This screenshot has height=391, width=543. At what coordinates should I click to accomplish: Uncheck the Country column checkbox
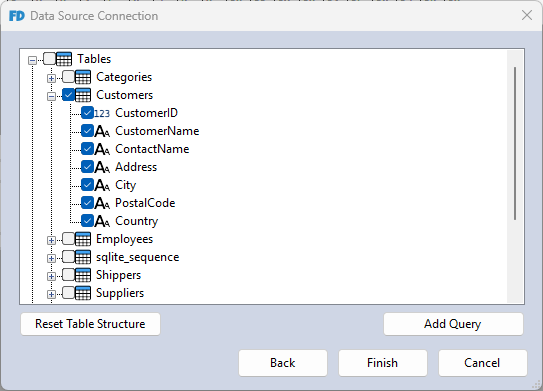click(x=87, y=221)
